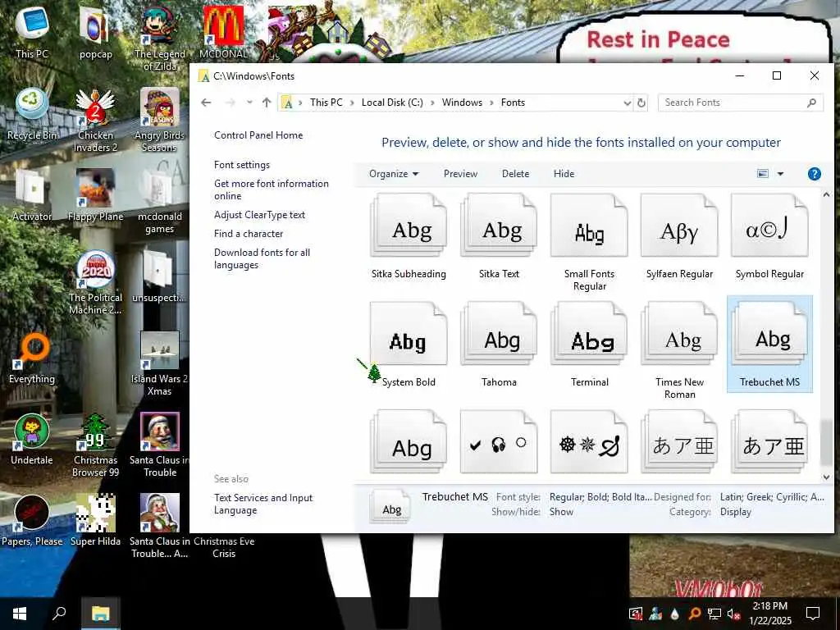Click Get more font information online
This screenshot has width=840, height=630.
tap(271, 189)
